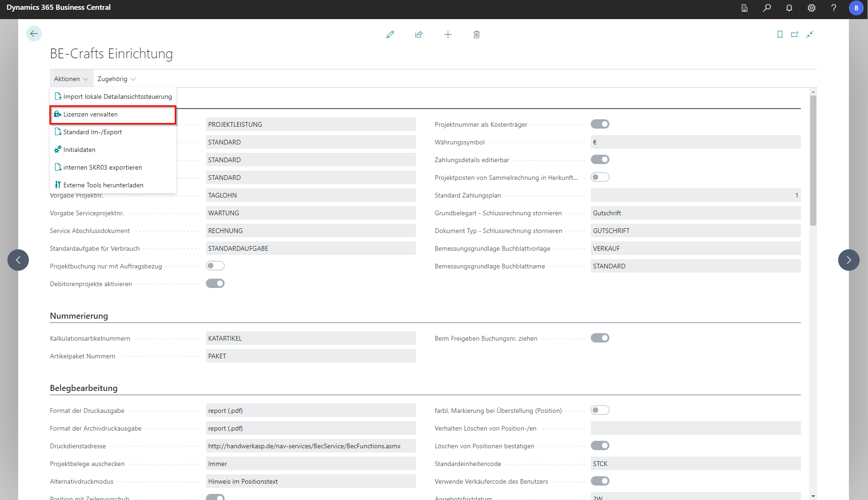868x500 pixels.
Task: Go to next record with right chevron
Action: coord(848,260)
